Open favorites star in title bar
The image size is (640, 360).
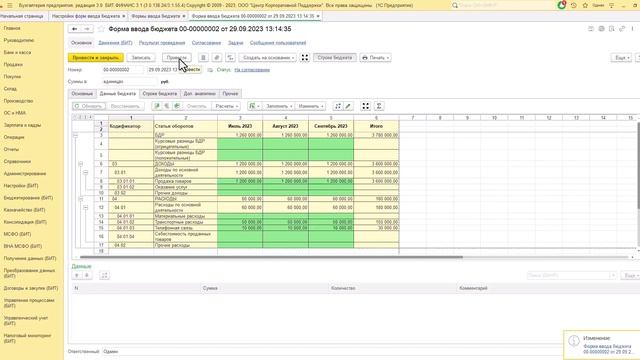585,5
